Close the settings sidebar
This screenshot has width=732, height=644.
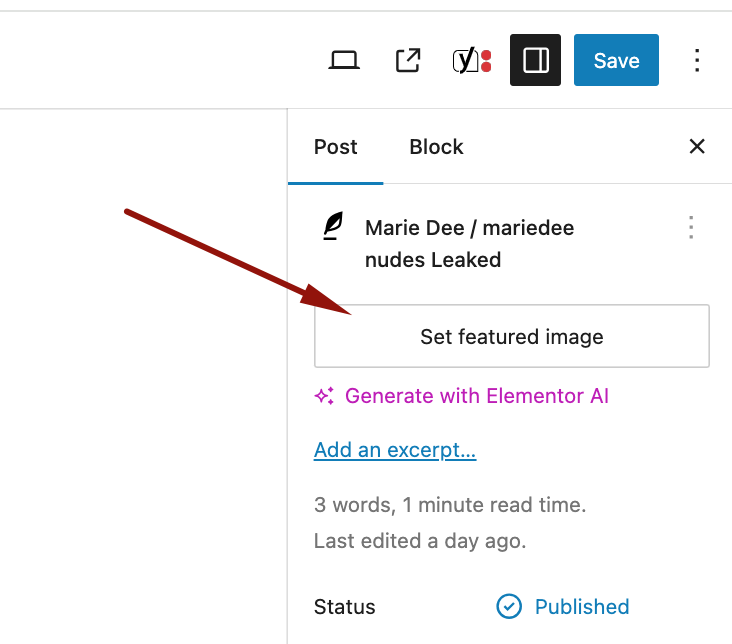coord(697,146)
